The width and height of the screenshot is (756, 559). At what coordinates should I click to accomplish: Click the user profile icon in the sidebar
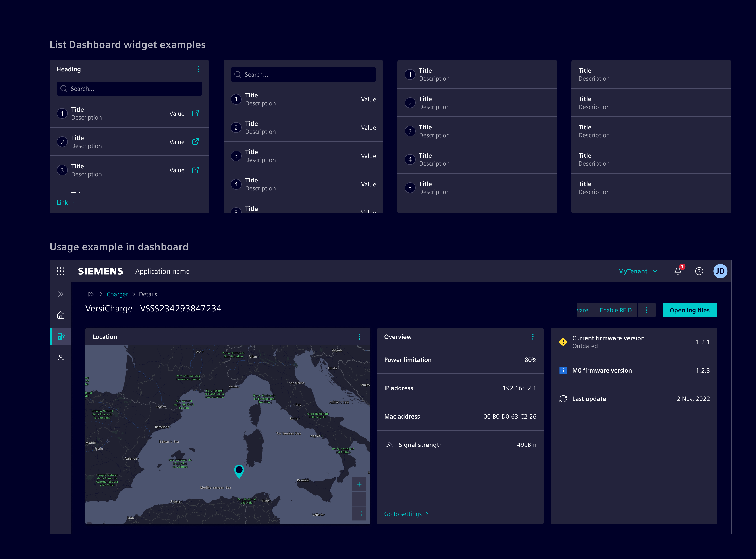click(x=60, y=357)
